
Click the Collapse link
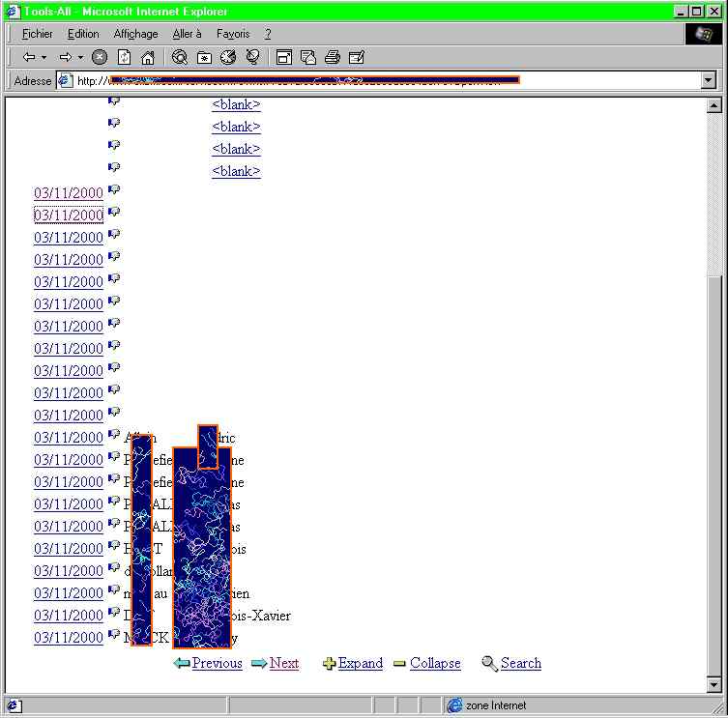pos(434,663)
